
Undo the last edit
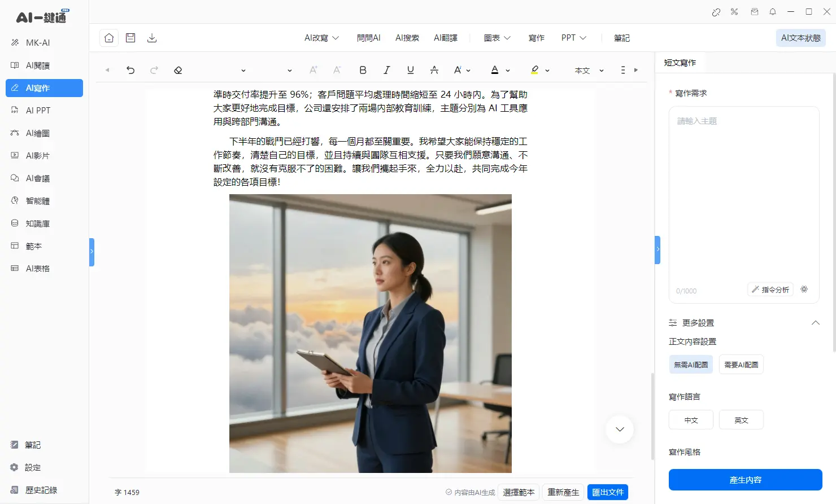click(130, 70)
